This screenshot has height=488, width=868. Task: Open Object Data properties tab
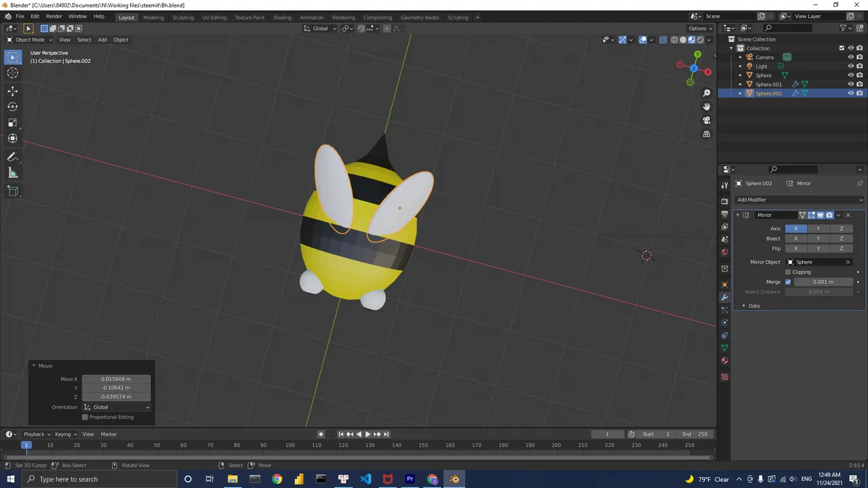tap(725, 348)
